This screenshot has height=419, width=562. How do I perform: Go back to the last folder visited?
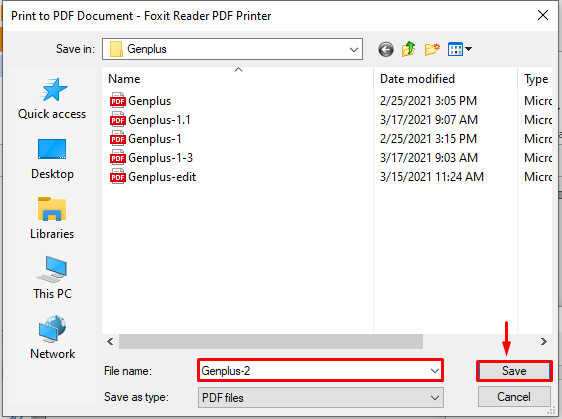coord(386,49)
